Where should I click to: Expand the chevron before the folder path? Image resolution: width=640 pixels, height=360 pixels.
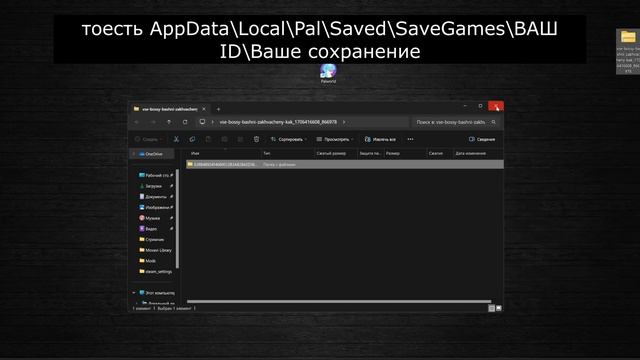coord(212,122)
